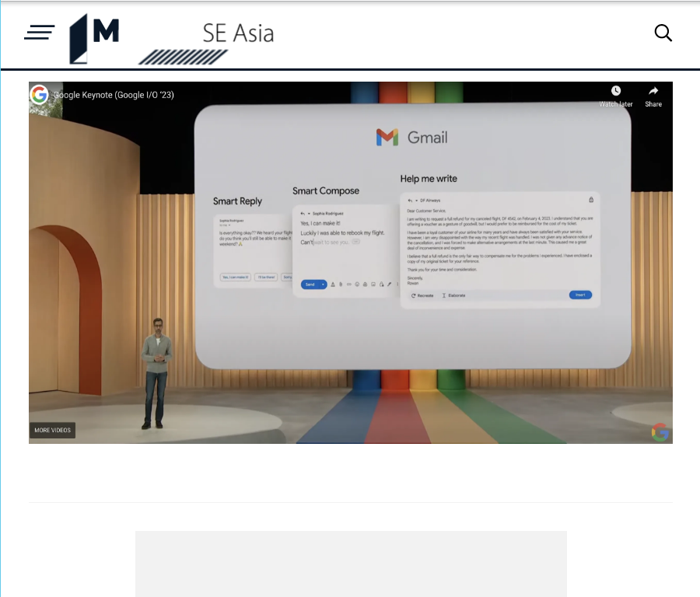Show MORE VIDEOS in the player
Viewport: 700px width, 597px height.
pyautogui.click(x=53, y=430)
